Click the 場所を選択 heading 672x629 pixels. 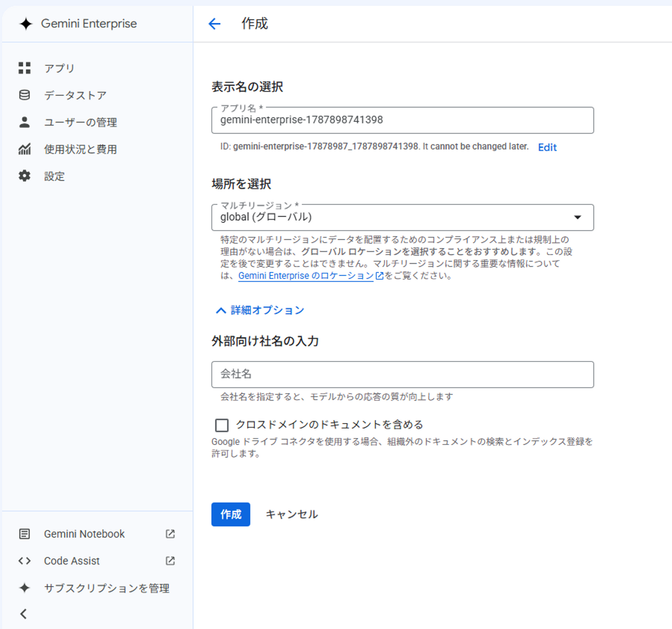click(241, 184)
